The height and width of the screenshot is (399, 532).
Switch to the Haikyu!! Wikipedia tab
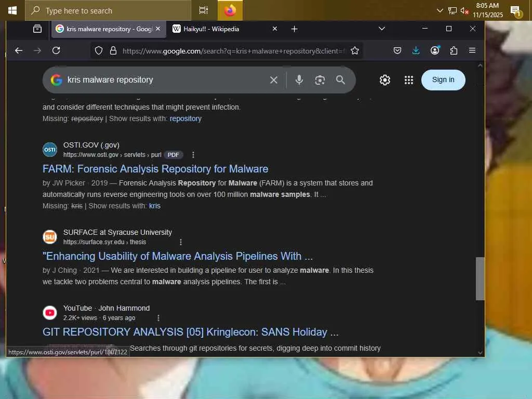click(218, 29)
